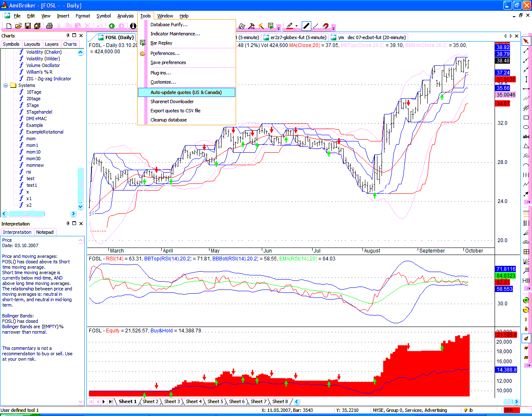Close the Charts panel
Image resolution: width=532 pixels, height=416 pixels.
81,36
